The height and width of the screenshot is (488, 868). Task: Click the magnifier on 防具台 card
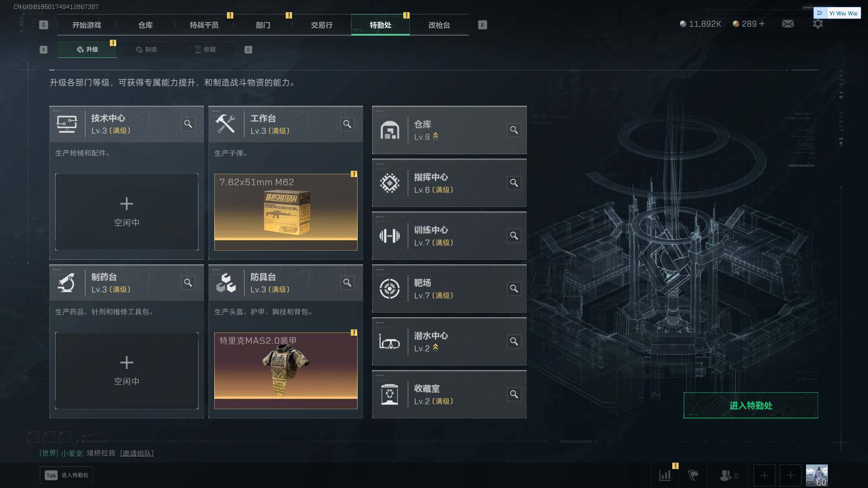[347, 283]
